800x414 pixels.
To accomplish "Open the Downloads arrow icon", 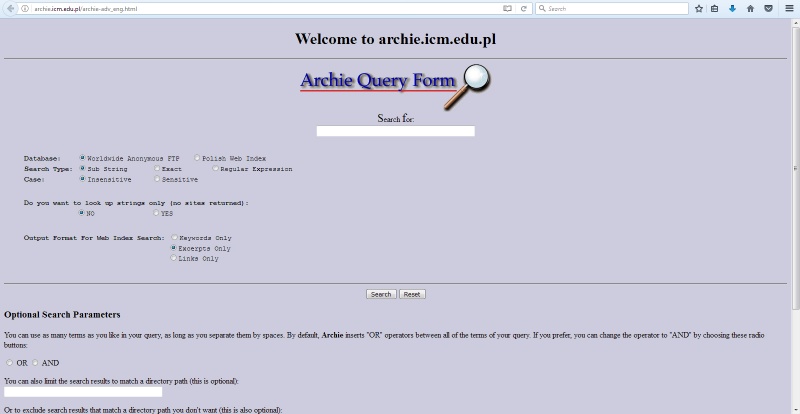I will [x=732, y=9].
